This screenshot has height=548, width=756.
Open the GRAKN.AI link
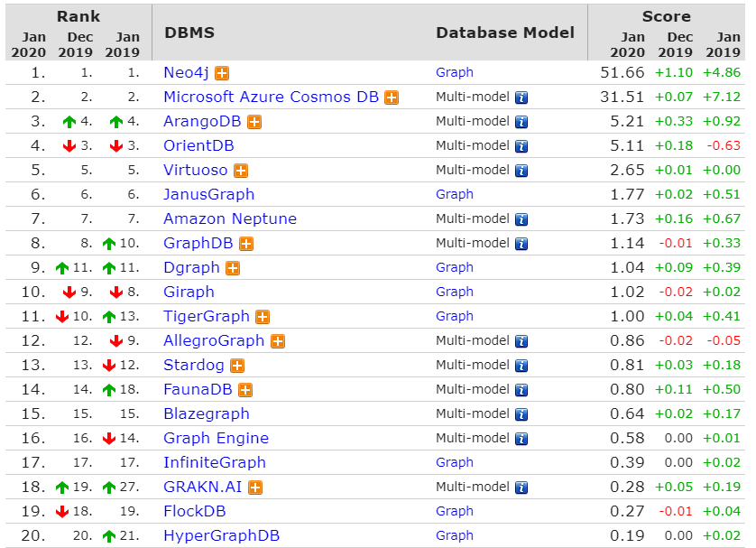click(x=202, y=487)
